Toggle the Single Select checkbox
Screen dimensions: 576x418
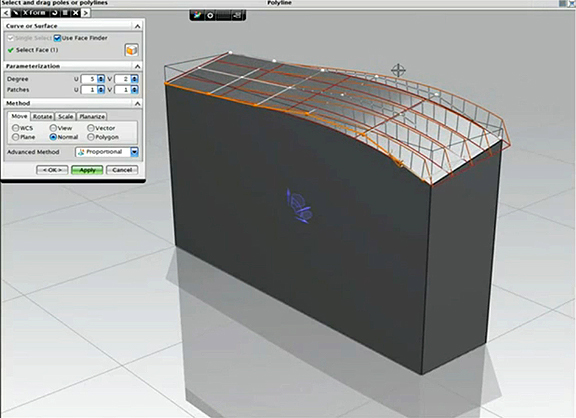point(10,38)
